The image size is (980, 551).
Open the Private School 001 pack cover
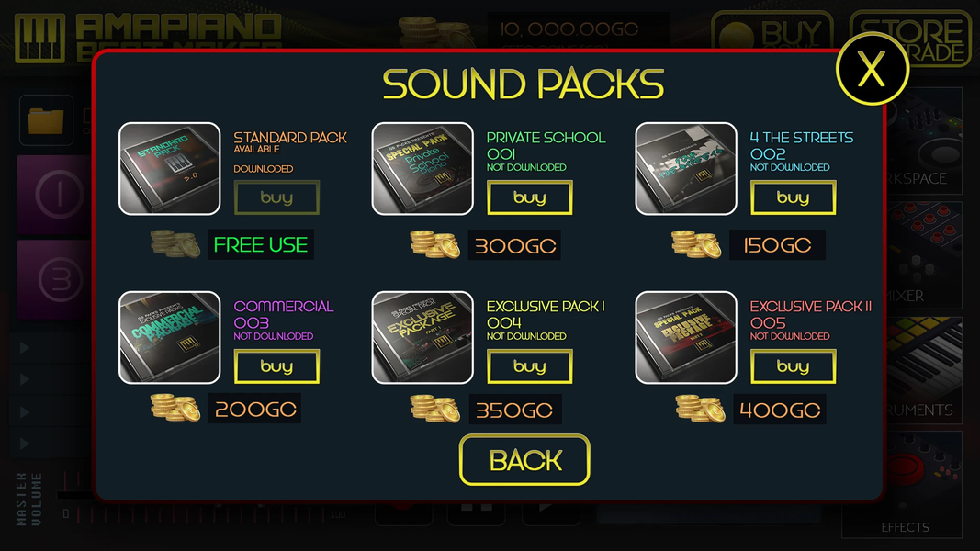(x=422, y=169)
